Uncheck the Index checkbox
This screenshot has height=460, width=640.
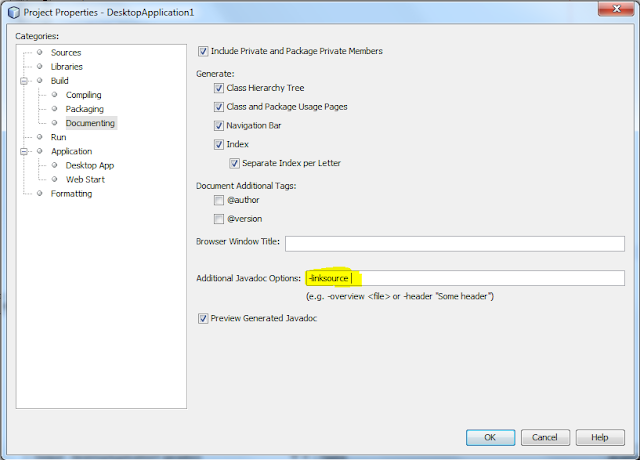tap(219, 144)
